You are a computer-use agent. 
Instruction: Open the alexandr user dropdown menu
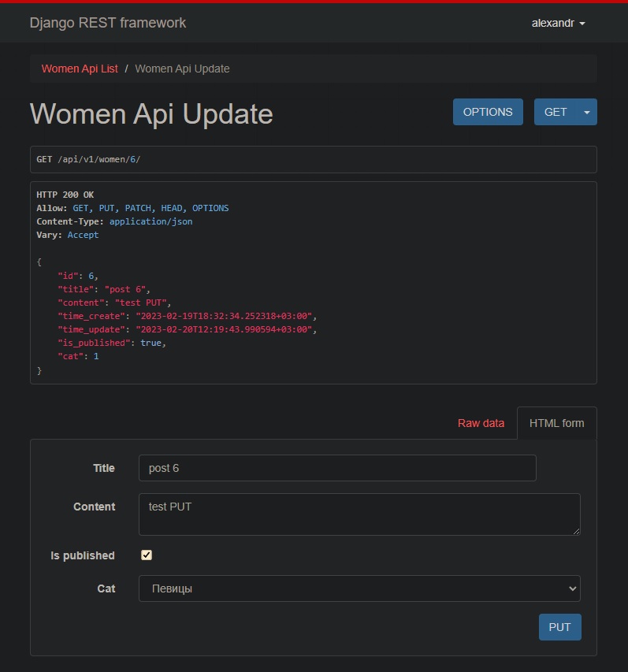click(558, 23)
